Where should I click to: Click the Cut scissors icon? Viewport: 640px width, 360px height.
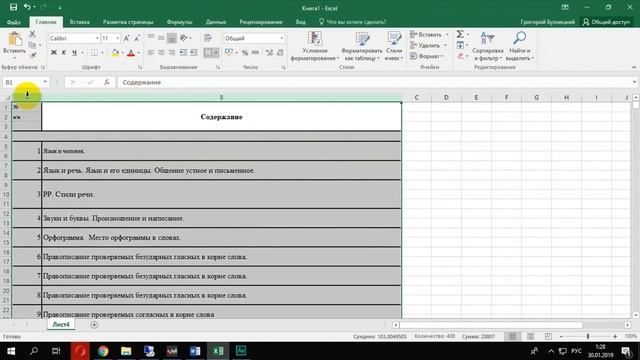32,34
